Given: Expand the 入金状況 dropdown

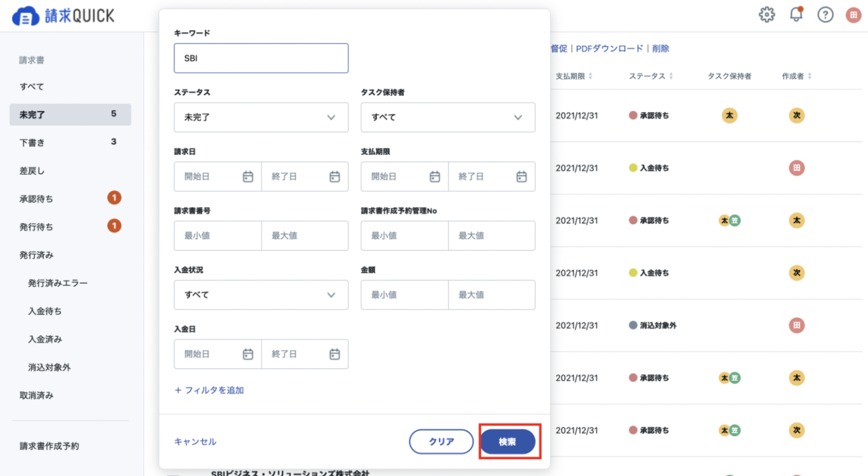Looking at the screenshot, I should (x=261, y=295).
